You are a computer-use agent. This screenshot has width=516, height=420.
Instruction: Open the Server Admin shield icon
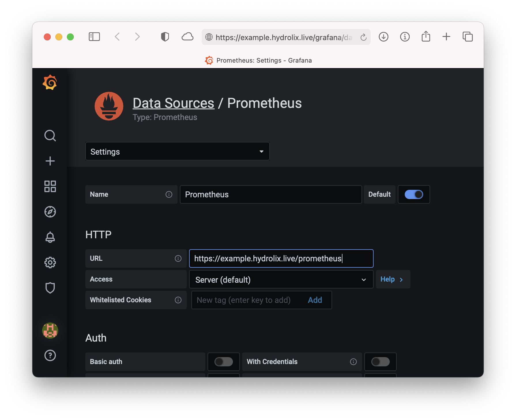coord(50,288)
